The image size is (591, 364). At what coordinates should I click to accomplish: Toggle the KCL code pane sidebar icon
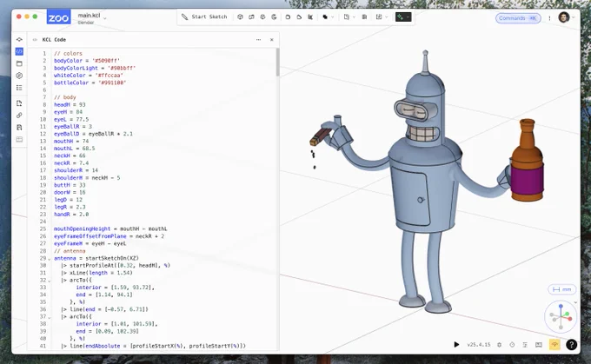19,51
